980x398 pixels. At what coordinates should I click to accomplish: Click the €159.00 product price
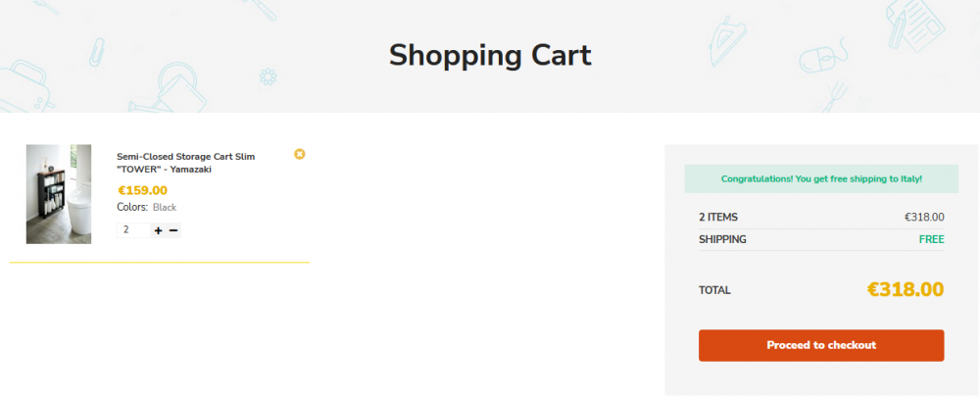click(142, 191)
